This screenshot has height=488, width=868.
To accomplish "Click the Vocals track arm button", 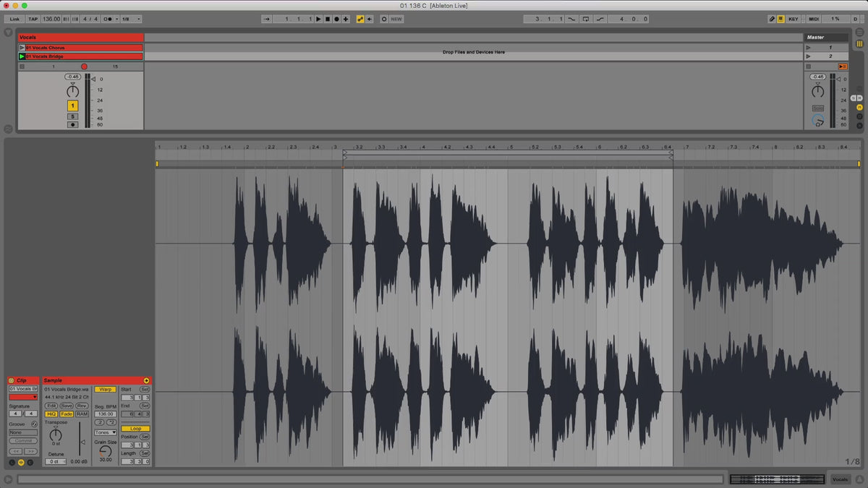I will [72, 124].
